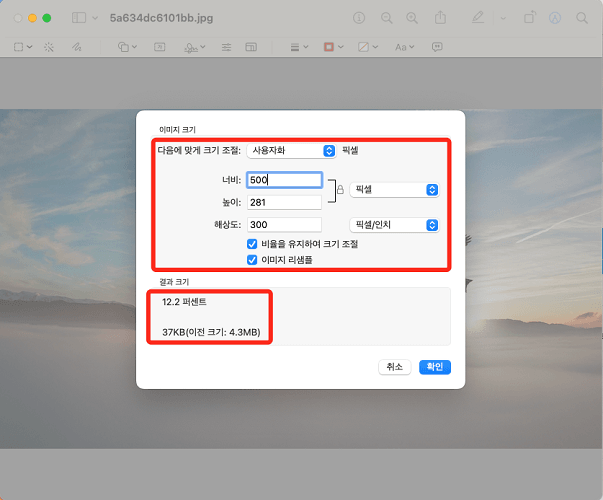Click the 37KB(이전 크기: 4.3MB) text
The height and width of the screenshot is (500, 603).
click(211, 332)
